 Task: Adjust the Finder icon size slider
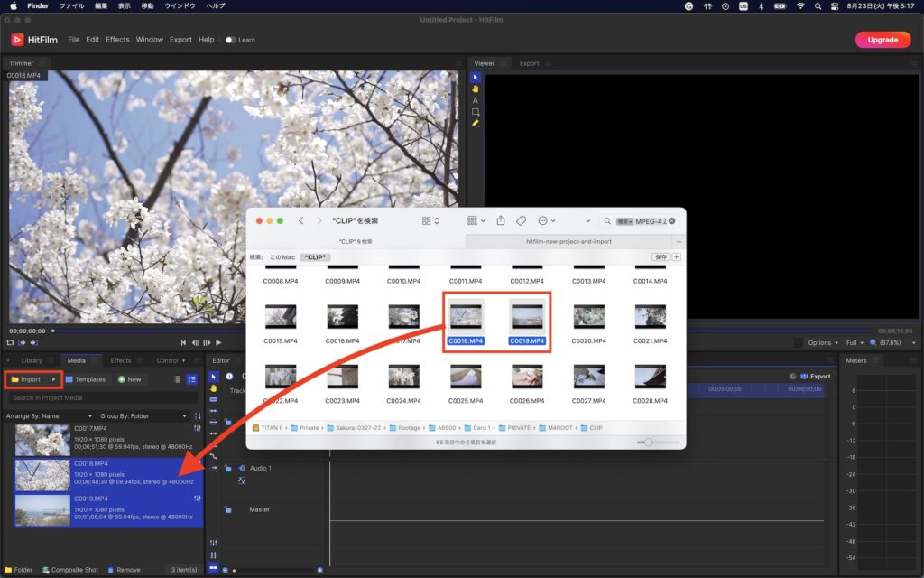click(648, 442)
